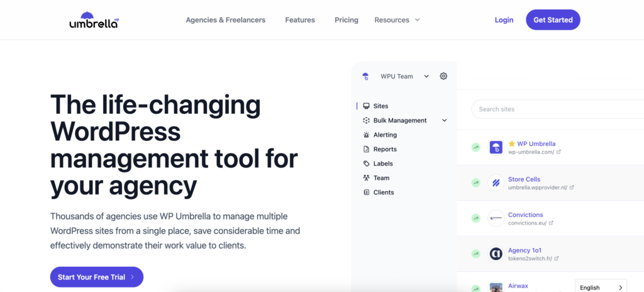Click the Reports document icon
This screenshot has height=292, width=644.
367,149
